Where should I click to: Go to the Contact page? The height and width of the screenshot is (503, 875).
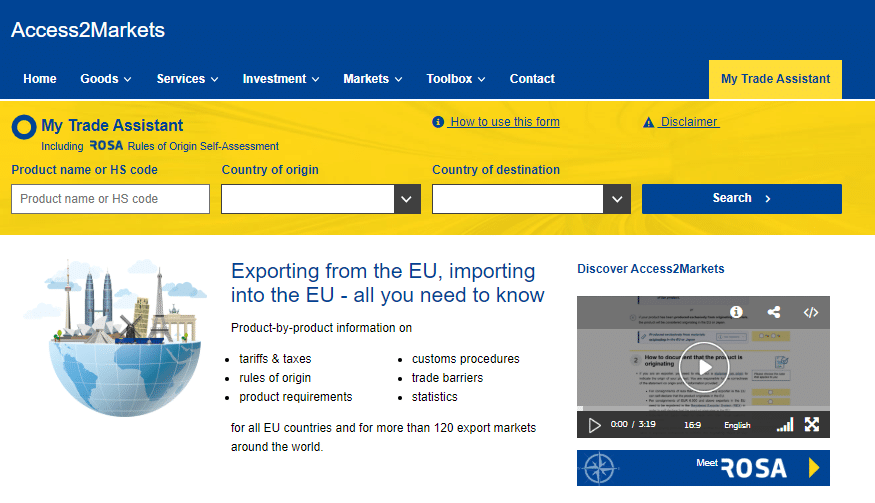pos(532,79)
